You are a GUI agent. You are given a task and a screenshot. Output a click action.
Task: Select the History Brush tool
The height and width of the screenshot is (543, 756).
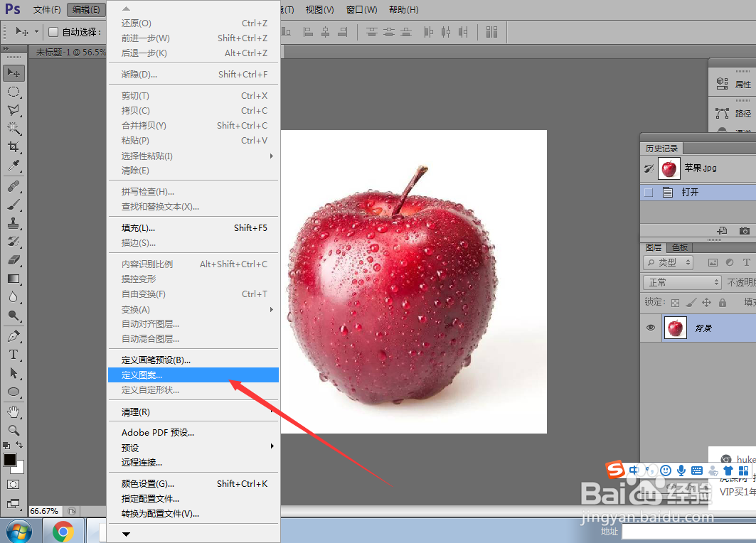click(14, 242)
